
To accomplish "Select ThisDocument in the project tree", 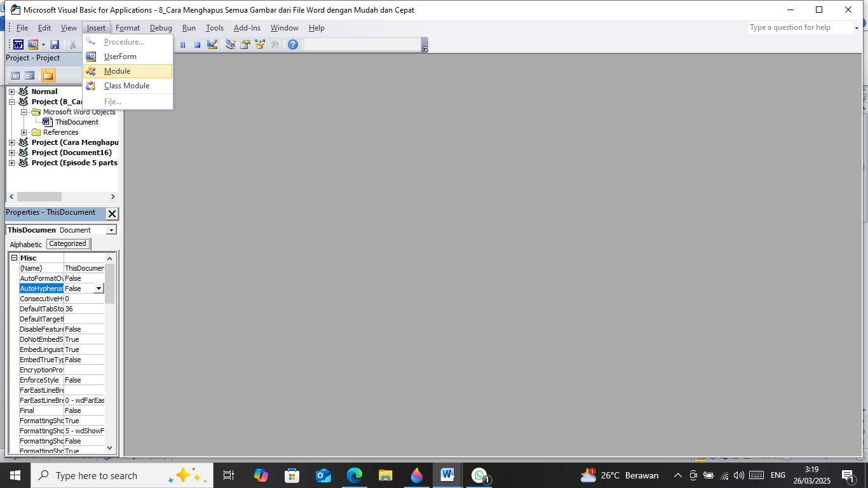I will point(76,122).
